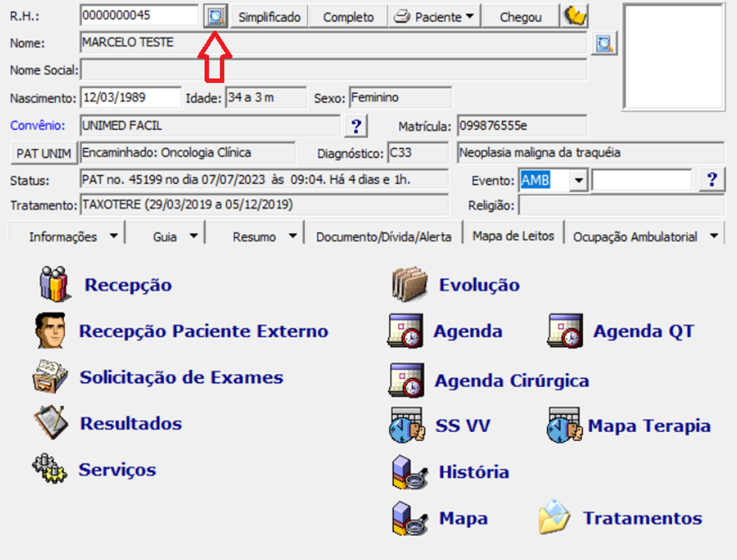Open the História link
737x560 pixels.
[474, 472]
